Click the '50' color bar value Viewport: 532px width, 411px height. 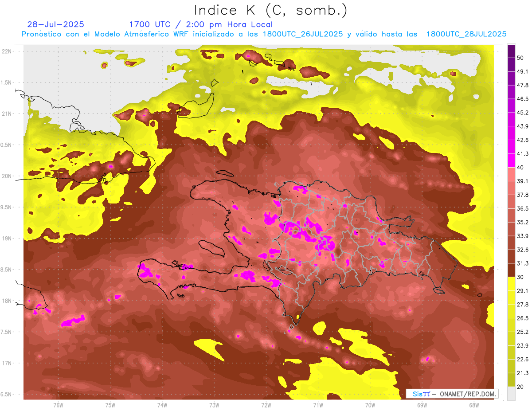pos(521,58)
